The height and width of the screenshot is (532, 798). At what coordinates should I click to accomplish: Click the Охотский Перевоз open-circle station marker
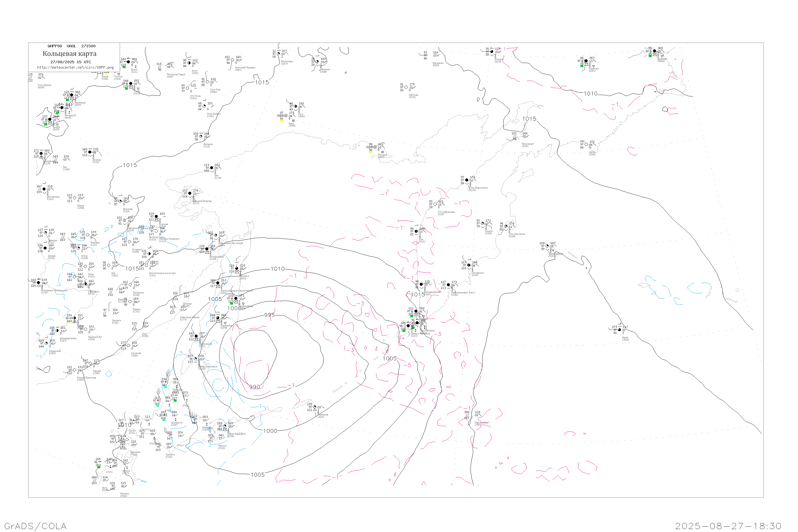[232, 60]
